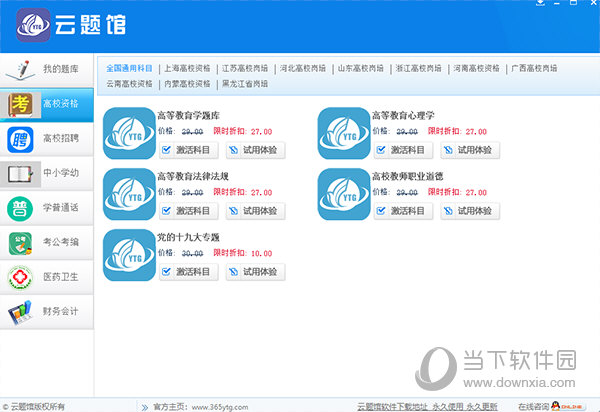Screen dimensions: 600x412
Task: Click the download arrow icon in title bar
Action: coord(540,3)
